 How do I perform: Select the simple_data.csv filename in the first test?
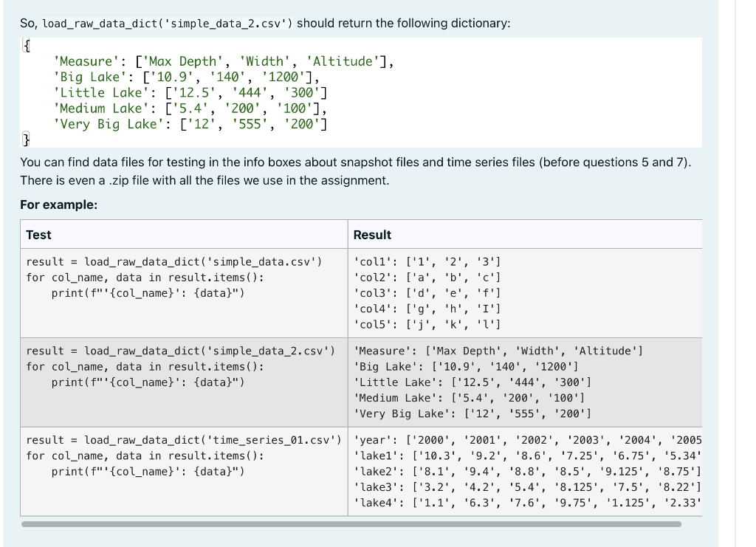coord(258,261)
